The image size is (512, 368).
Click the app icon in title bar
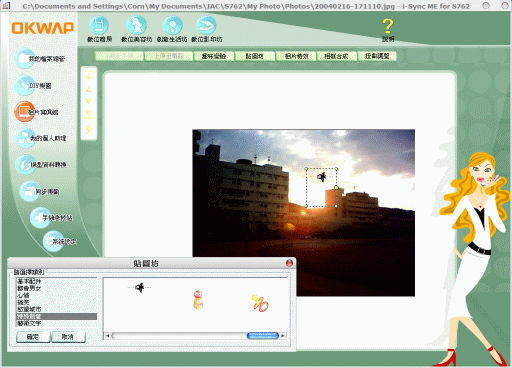pyautogui.click(x=6, y=5)
